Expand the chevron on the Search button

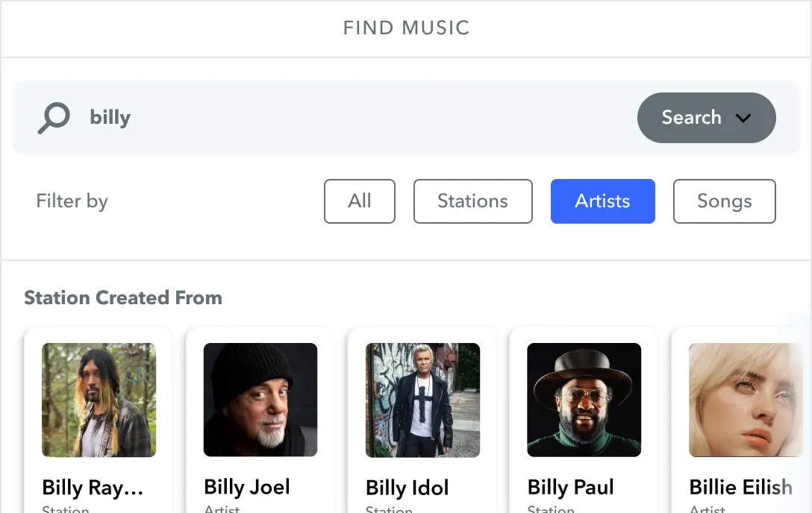[743, 117]
